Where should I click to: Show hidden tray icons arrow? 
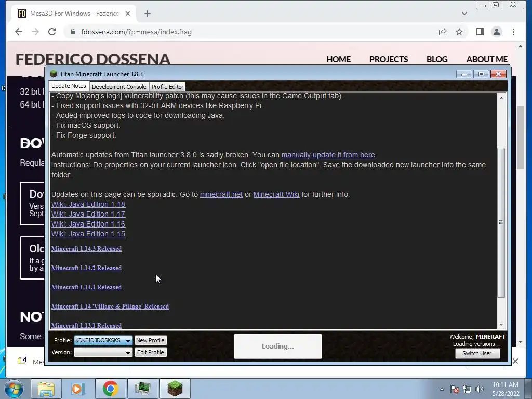pyautogui.click(x=442, y=389)
